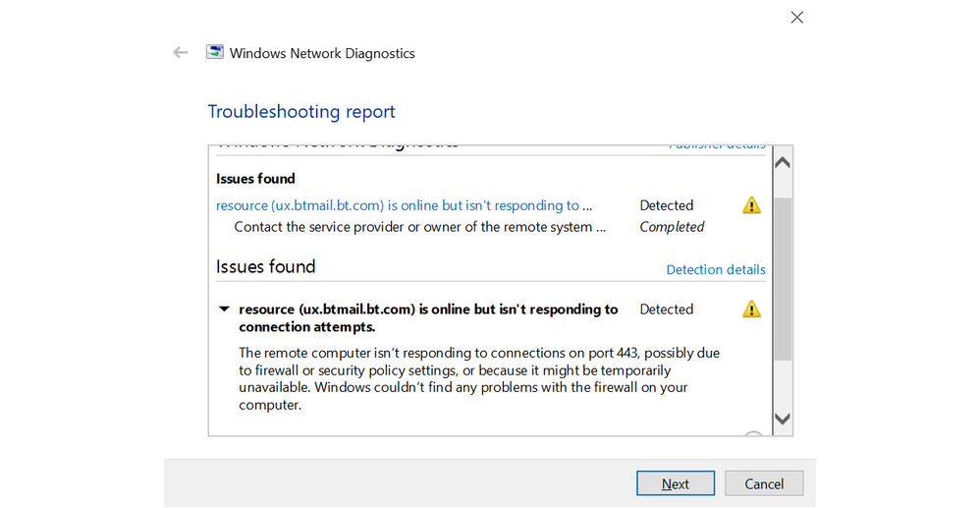The height and width of the screenshot is (508, 980).
Task: Open the Detection details link
Action: 715,270
